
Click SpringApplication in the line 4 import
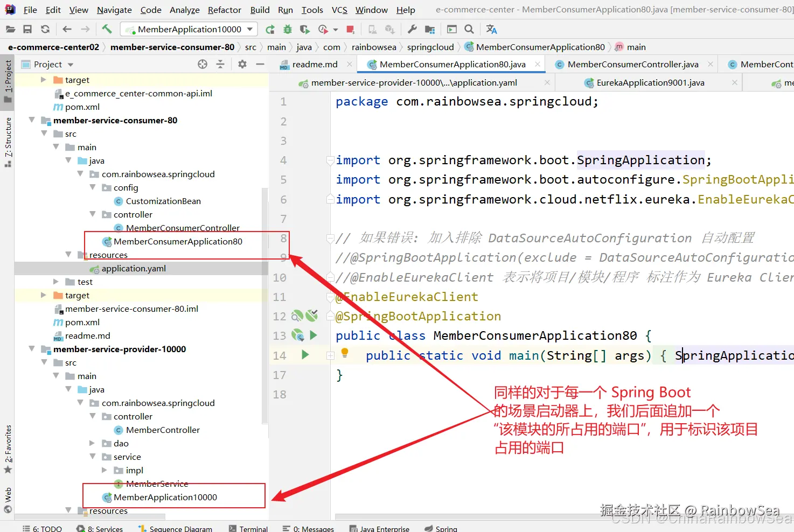[641, 160]
